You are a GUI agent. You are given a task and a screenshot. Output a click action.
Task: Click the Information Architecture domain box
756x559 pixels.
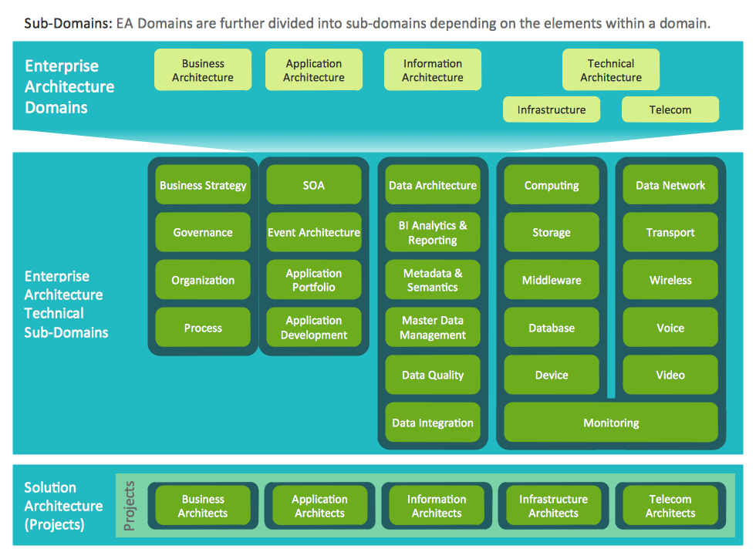coord(433,70)
